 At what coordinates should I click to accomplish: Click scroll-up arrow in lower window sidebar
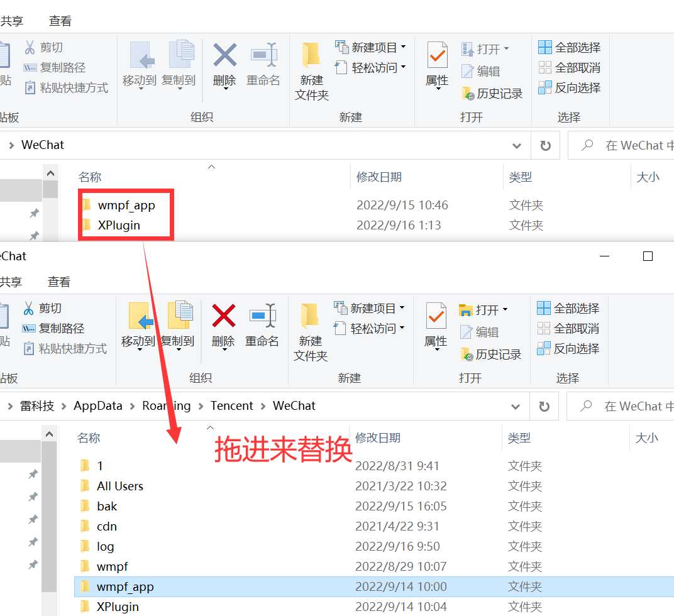(50, 434)
